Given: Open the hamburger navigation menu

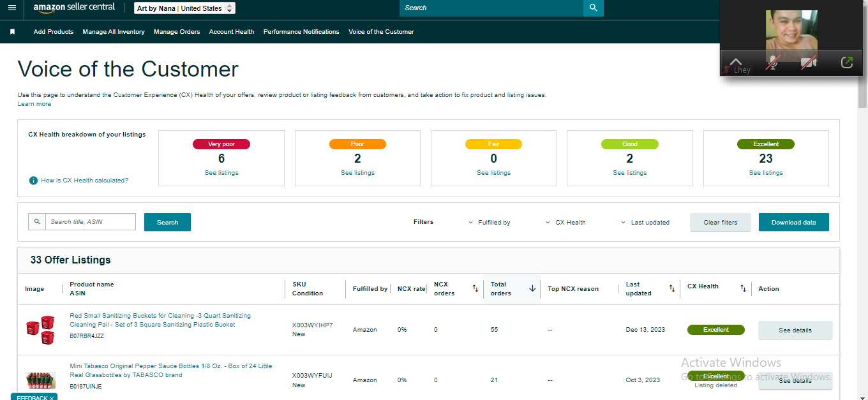Looking at the screenshot, I should [x=12, y=8].
